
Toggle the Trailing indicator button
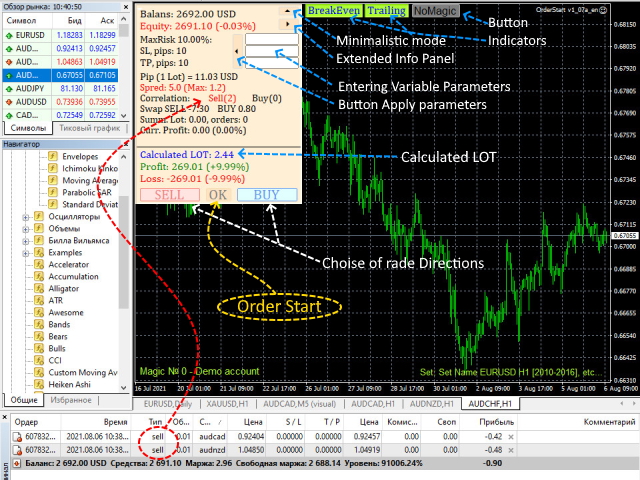click(x=387, y=11)
